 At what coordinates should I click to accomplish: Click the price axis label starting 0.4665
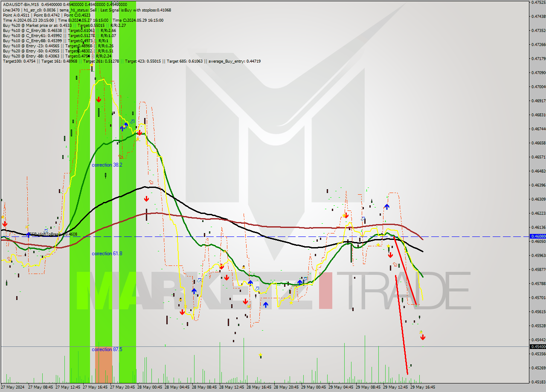[538, 143]
